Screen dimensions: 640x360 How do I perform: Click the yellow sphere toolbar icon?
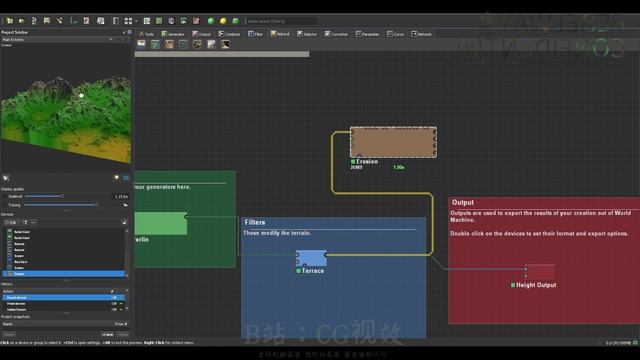223,21
